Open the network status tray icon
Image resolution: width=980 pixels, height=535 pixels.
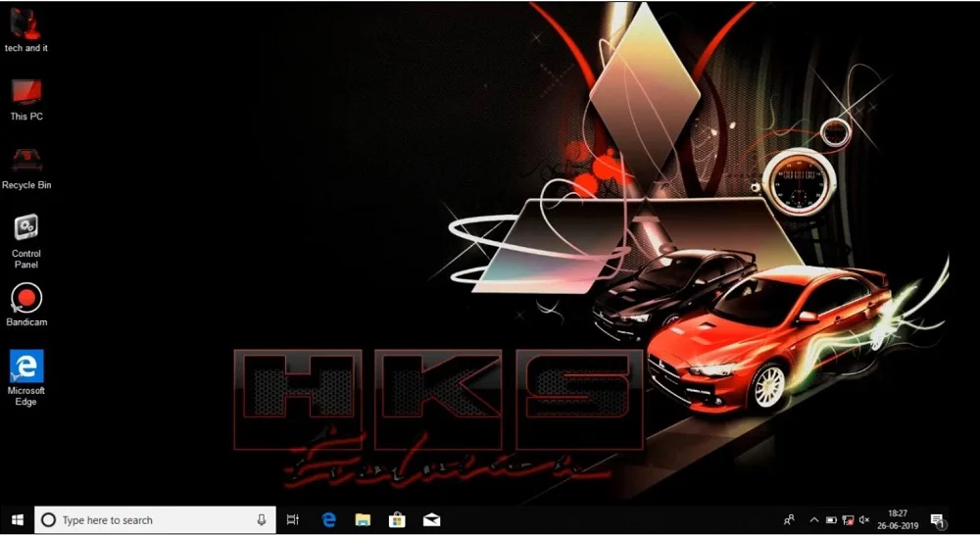click(x=848, y=520)
